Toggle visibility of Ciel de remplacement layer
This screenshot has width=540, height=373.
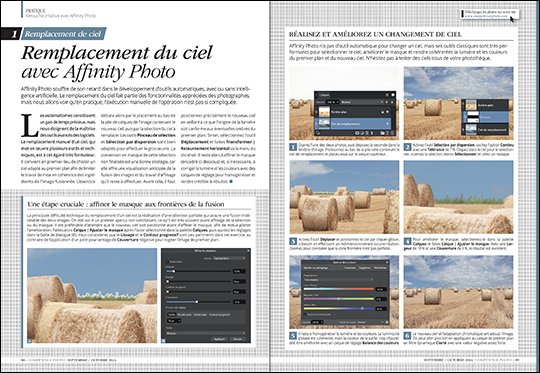point(387,124)
